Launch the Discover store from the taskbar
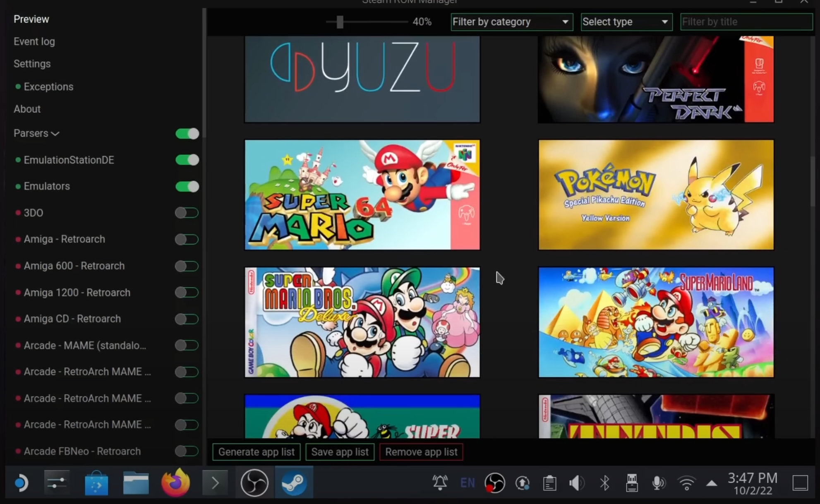Screen dimensions: 820x504 coord(96,483)
